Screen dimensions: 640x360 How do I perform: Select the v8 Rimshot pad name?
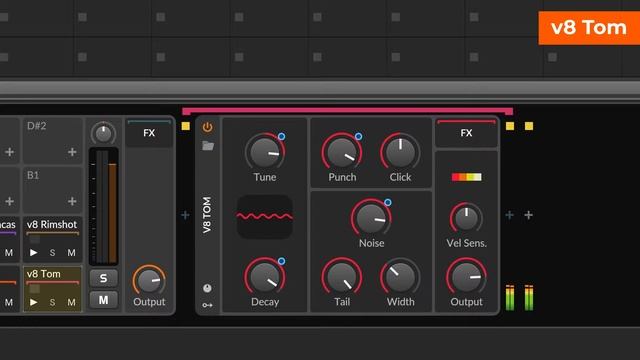point(52,224)
